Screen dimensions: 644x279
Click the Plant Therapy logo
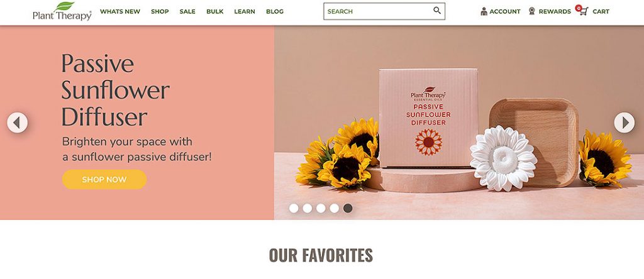62,11
